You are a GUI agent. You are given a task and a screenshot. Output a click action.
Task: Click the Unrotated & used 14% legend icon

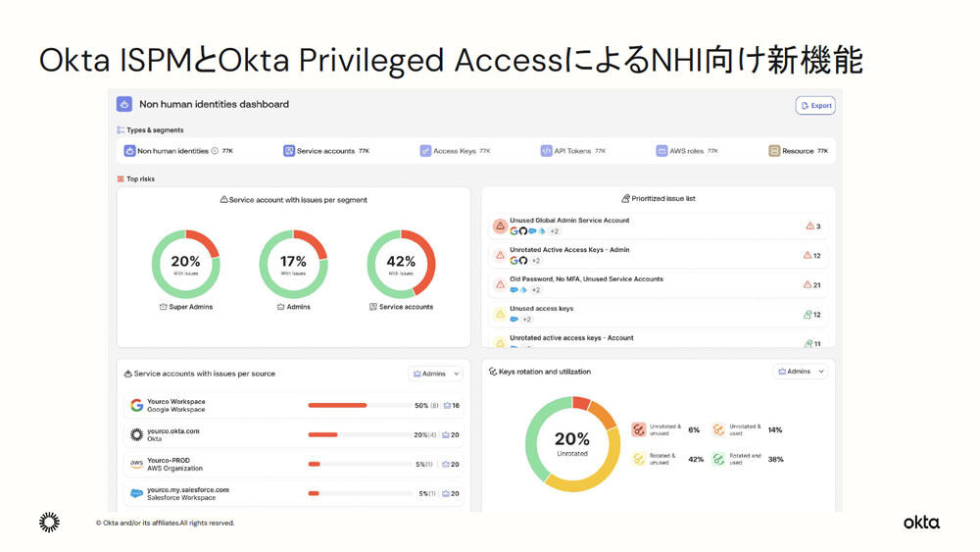(x=718, y=429)
